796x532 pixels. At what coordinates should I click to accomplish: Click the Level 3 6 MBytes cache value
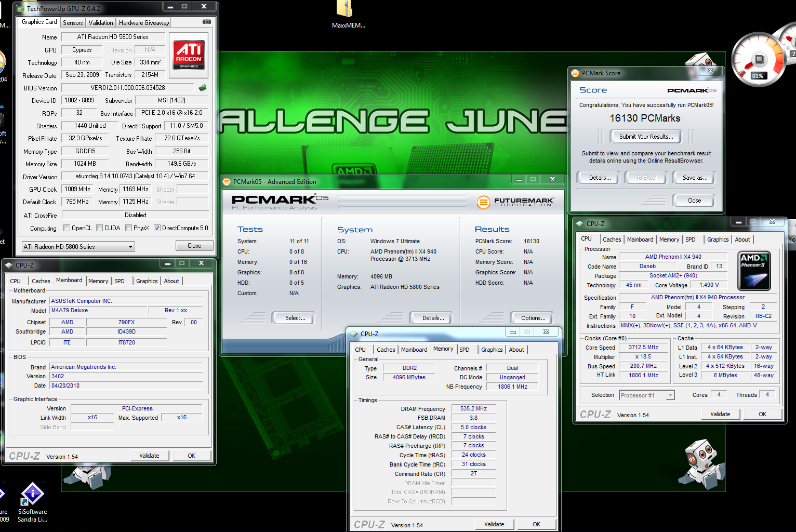click(725, 375)
